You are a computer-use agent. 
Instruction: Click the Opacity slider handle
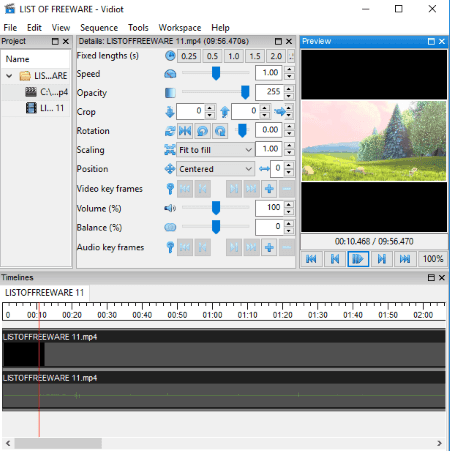point(245,92)
